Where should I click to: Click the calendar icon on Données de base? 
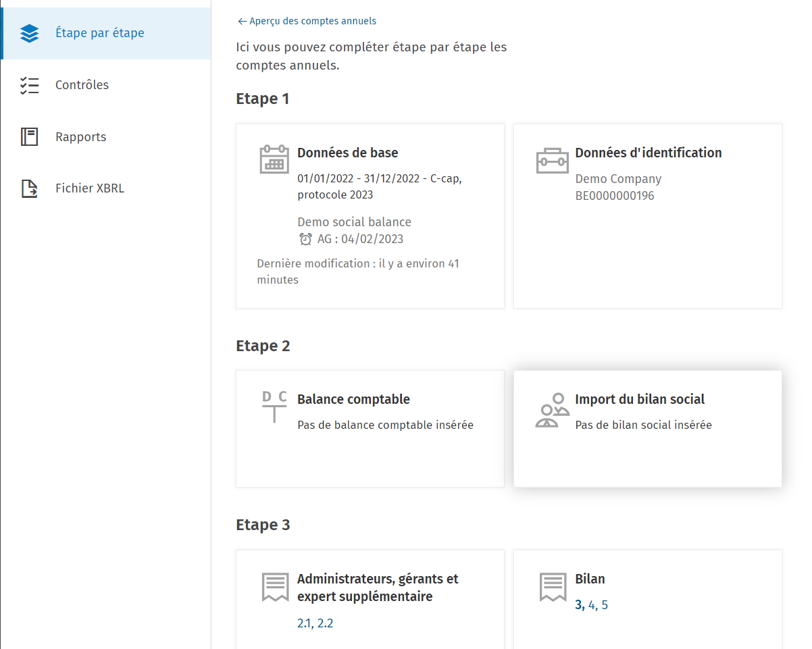click(x=274, y=159)
